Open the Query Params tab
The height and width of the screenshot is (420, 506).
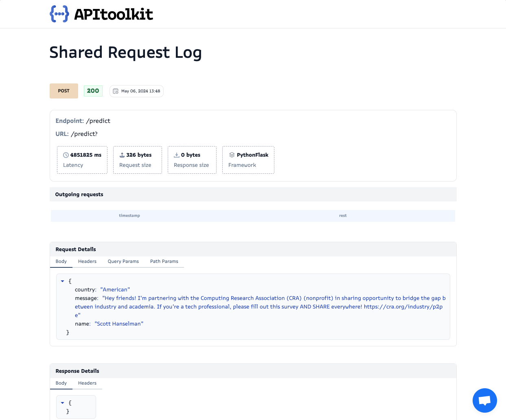123,261
